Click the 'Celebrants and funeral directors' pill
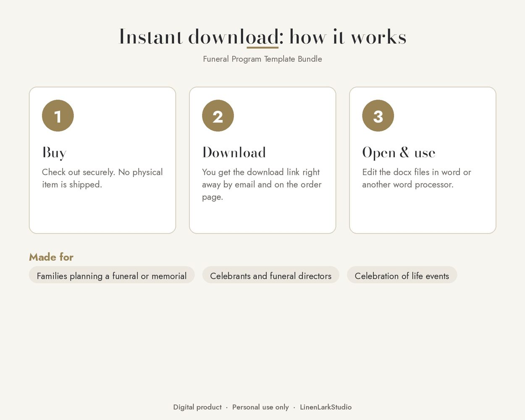The image size is (525, 420). [x=270, y=275]
